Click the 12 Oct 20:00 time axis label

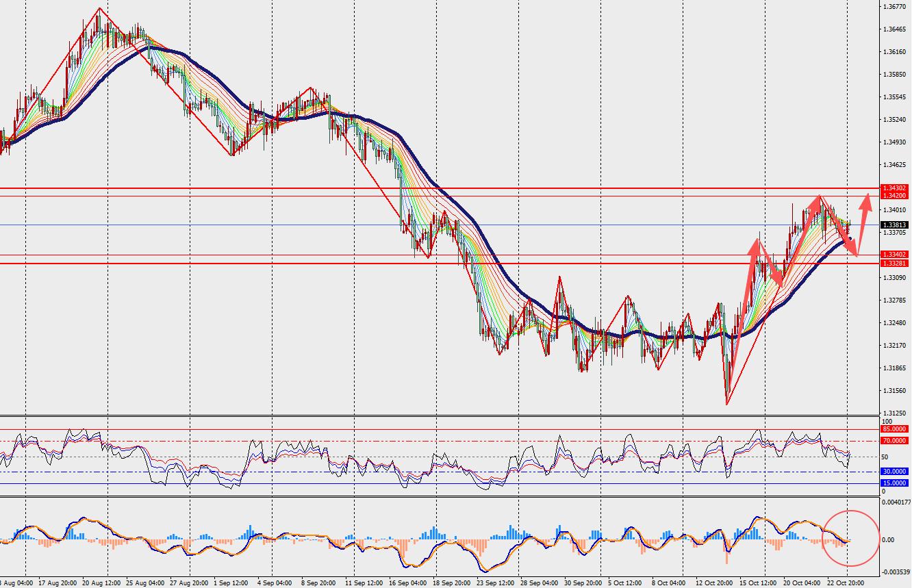(715, 583)
